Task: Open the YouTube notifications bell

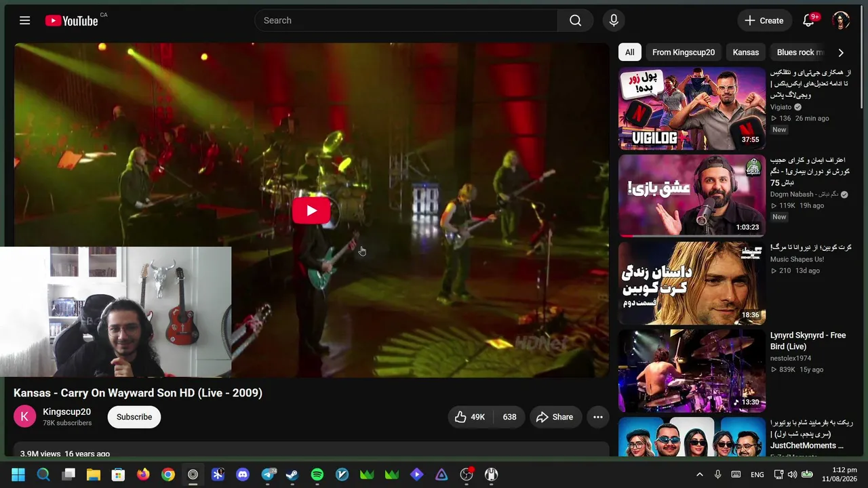Action: coord(808,20)
